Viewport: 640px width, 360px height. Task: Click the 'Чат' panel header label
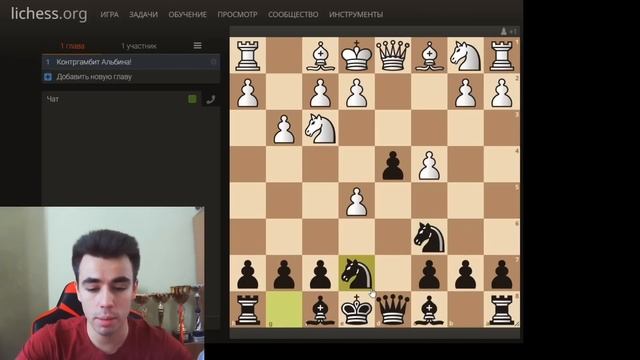pos(53,99)
